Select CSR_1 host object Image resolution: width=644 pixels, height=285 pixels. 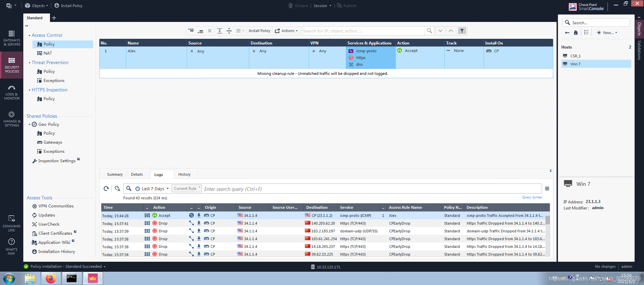pyautogui.click(x=596, y=56)
